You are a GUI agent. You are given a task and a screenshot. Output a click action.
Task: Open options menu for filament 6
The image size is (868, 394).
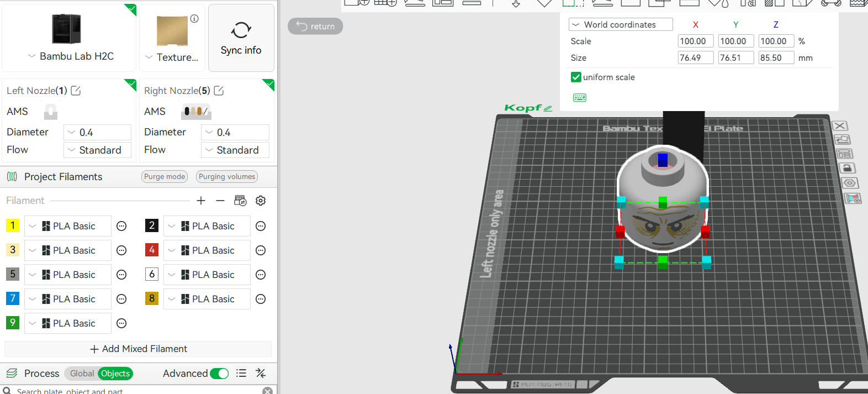[x=261, y=275]
